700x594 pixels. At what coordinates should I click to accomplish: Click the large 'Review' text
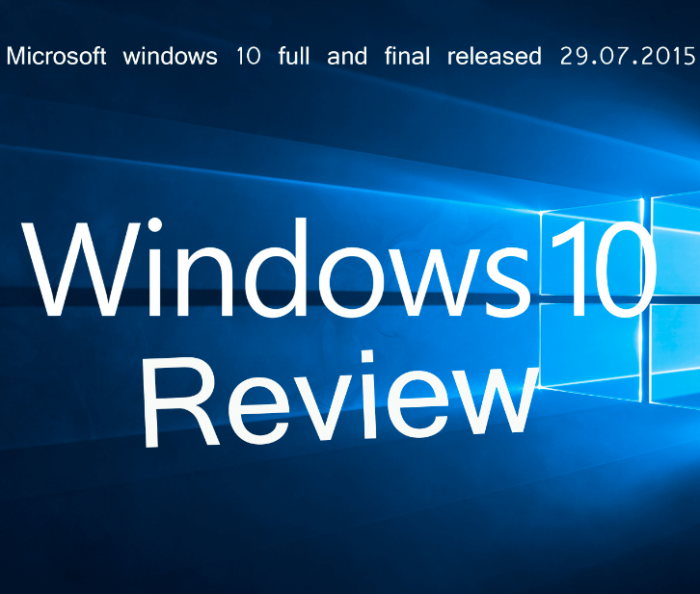point(340,399)
